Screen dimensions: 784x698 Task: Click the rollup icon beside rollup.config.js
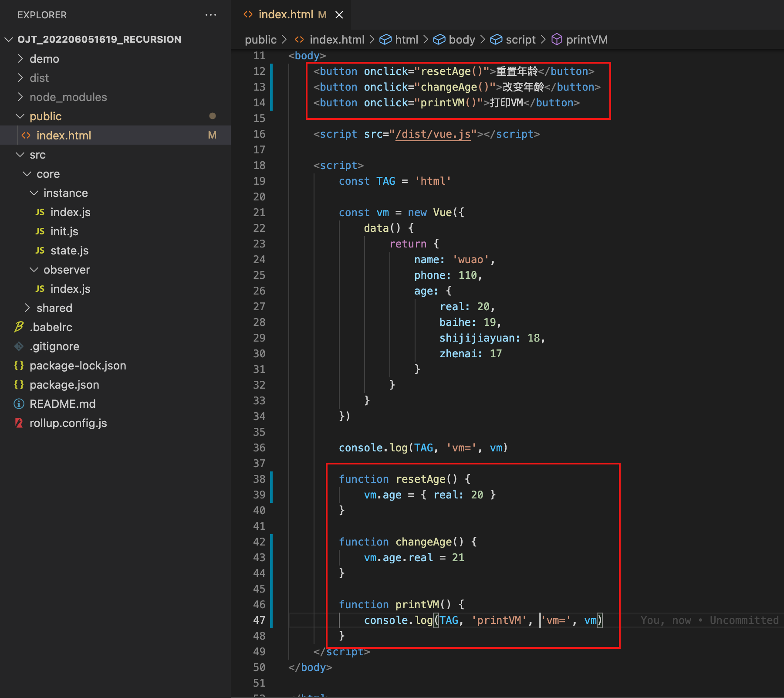[x=19, y=423]
